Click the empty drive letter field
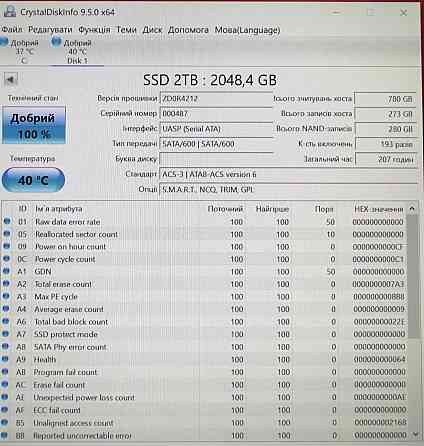Screen dimensions: 424x446 216,159
